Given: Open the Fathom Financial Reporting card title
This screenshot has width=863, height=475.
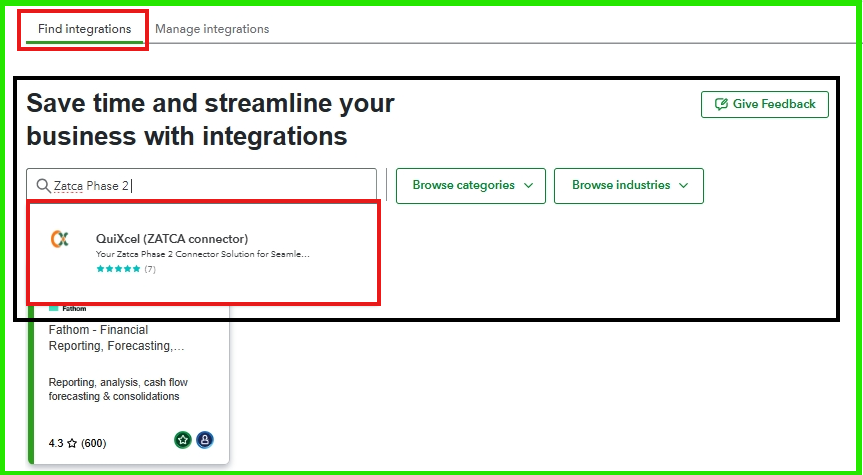Looking at the screenshot, I should click(x=117, y=338).
